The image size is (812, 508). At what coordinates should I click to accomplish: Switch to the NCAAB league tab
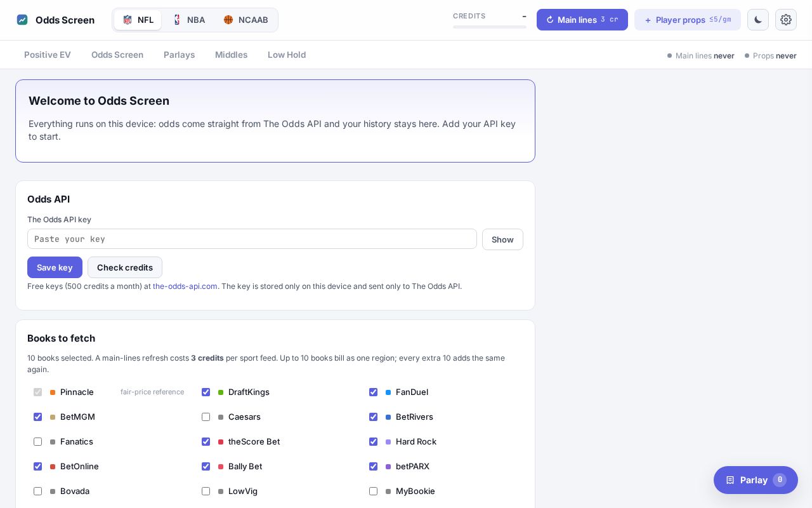click(246, 20)
